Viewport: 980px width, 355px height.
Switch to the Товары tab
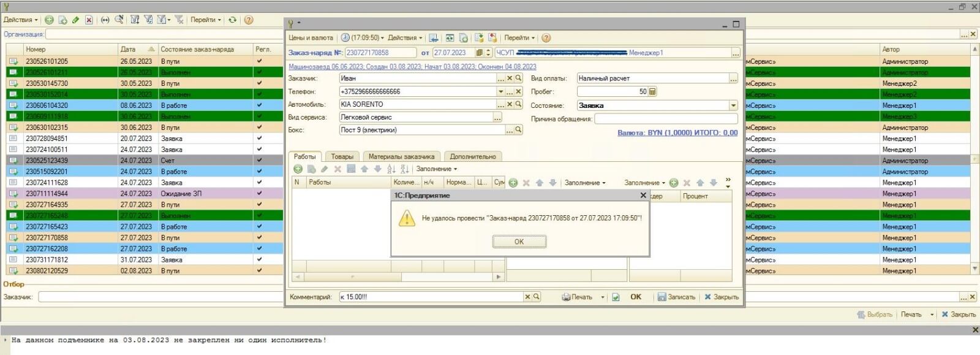click(x=342, y=156)
